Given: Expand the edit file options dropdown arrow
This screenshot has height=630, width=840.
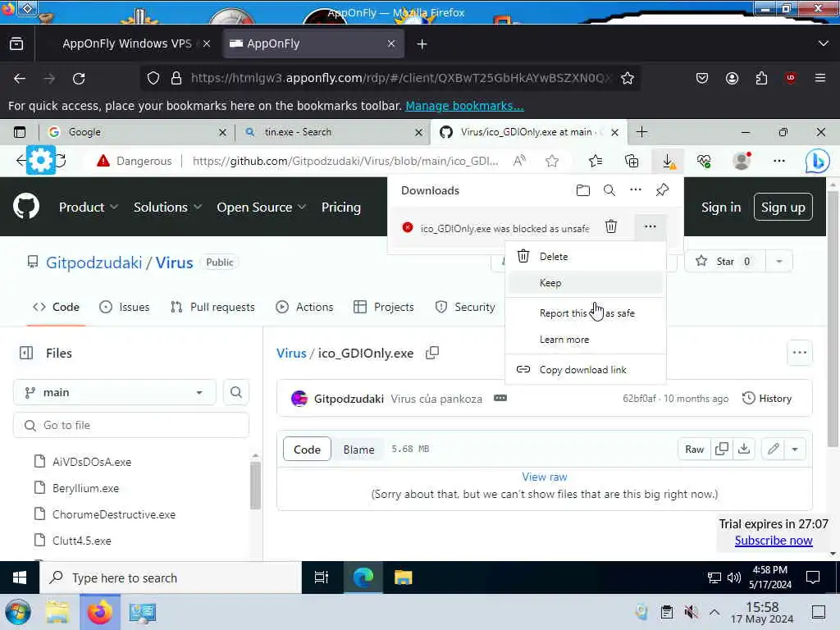Looking at the screenshot, I should tap(794, 449).
